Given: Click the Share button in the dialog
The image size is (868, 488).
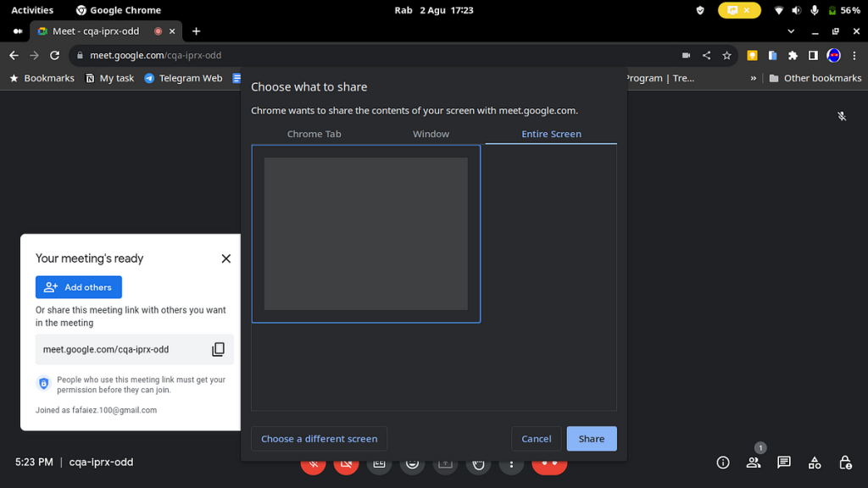Looking at the screenshot, I should click(591, 439).
